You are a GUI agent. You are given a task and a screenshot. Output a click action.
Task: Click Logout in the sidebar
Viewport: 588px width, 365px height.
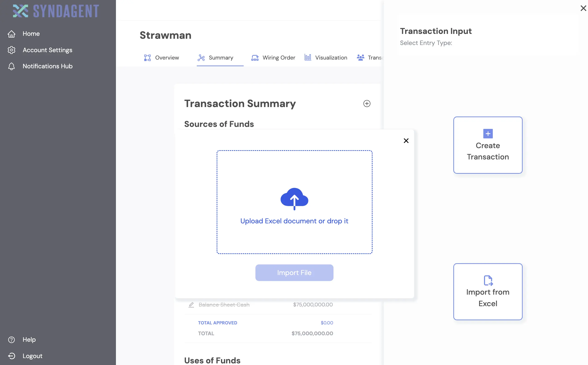[x=32, y=356]
